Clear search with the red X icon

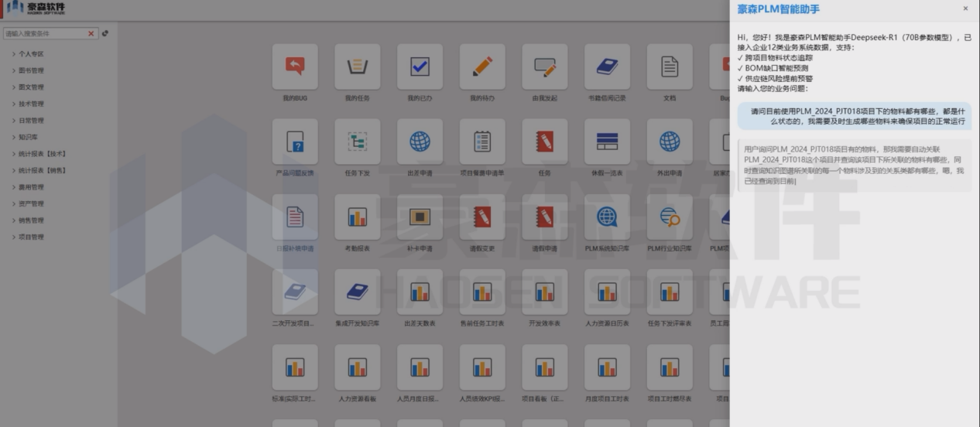coord(91,33)
